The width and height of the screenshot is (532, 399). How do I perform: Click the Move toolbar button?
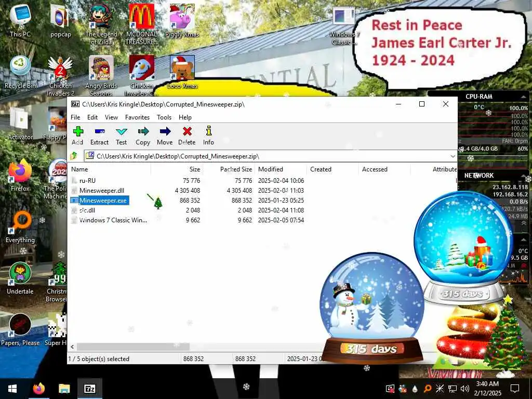(165, 136)
